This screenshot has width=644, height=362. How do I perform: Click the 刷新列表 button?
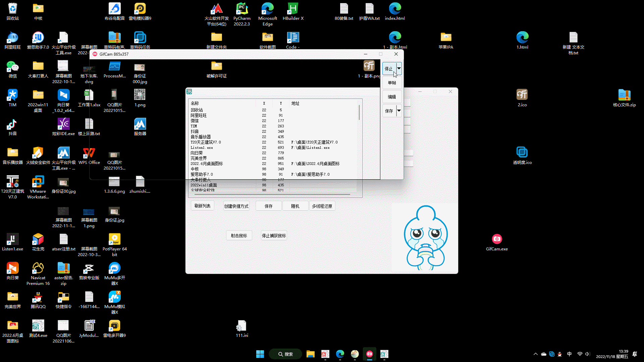coord(202,206)
